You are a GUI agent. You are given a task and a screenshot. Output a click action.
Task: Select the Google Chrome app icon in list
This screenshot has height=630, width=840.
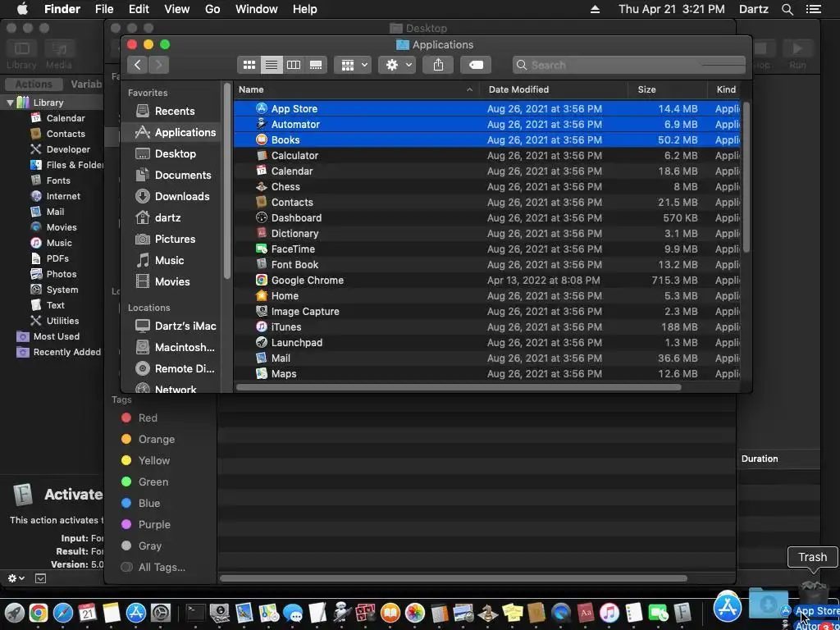pyautogui.click(x=262, y=281)
